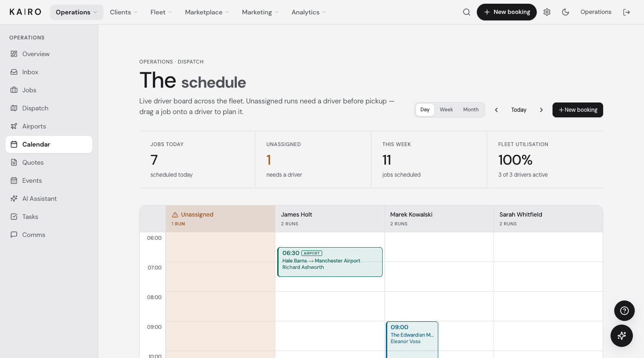Select the Marek Kowalski column header
The height and width of the screenshot is (358, 644).
pos(439,219)
